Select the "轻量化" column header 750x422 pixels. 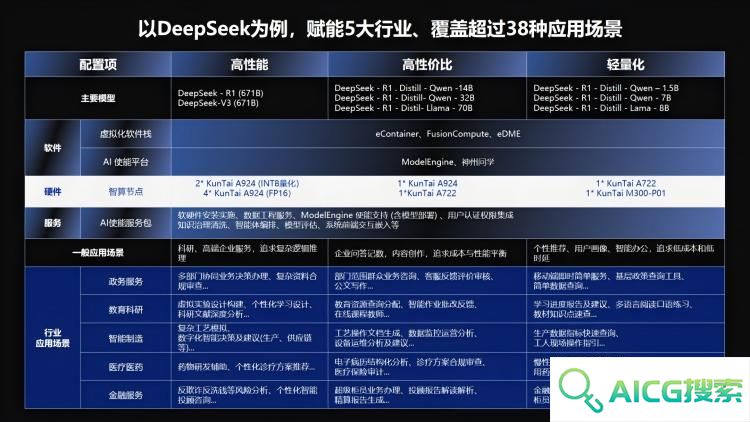625,64
